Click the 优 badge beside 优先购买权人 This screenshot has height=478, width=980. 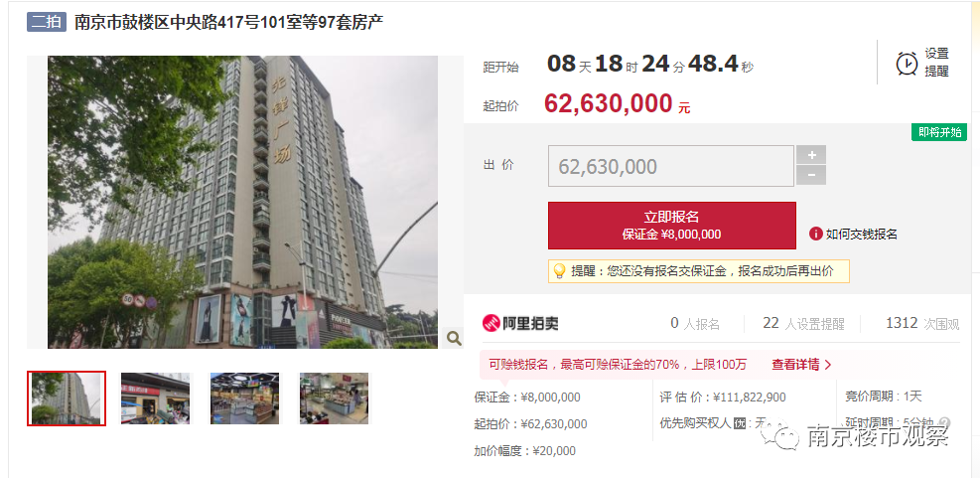pos(741,423)
